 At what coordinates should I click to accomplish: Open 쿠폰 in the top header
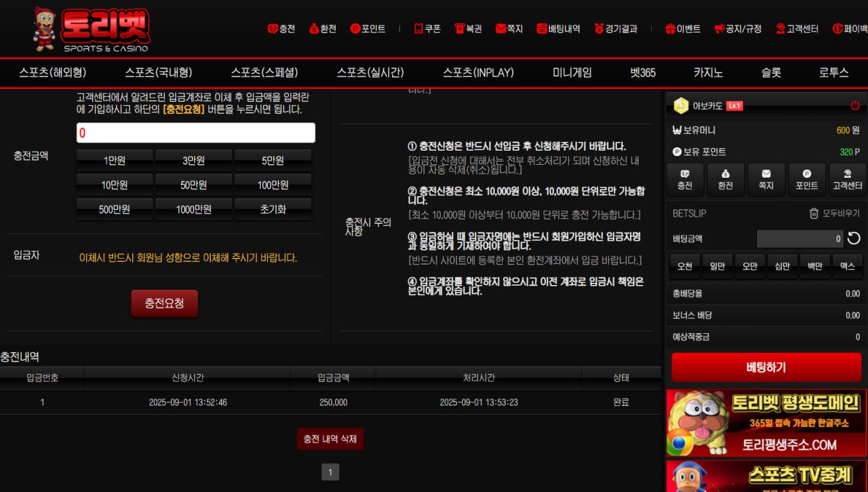coord(427,29)
